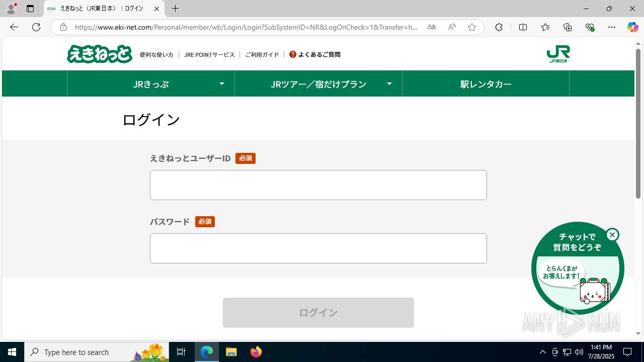Click the translate page icon
Image resolution: width=644 pixels, height=362 pixels.
coord(432,27)
